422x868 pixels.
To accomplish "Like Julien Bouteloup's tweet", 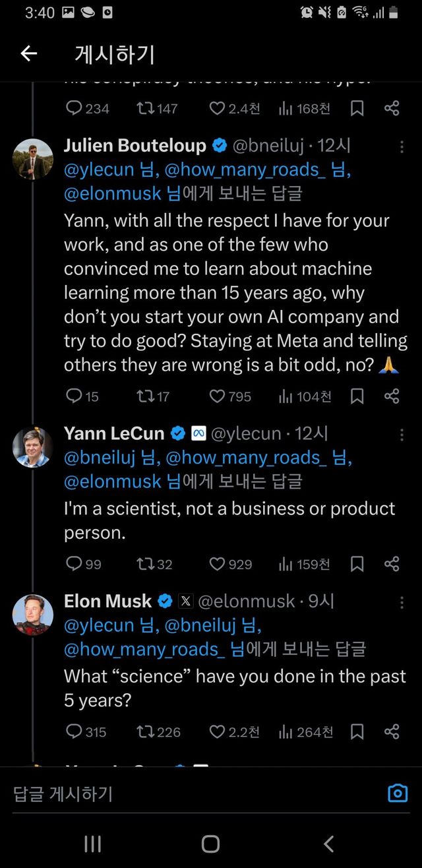I will 218,396.
